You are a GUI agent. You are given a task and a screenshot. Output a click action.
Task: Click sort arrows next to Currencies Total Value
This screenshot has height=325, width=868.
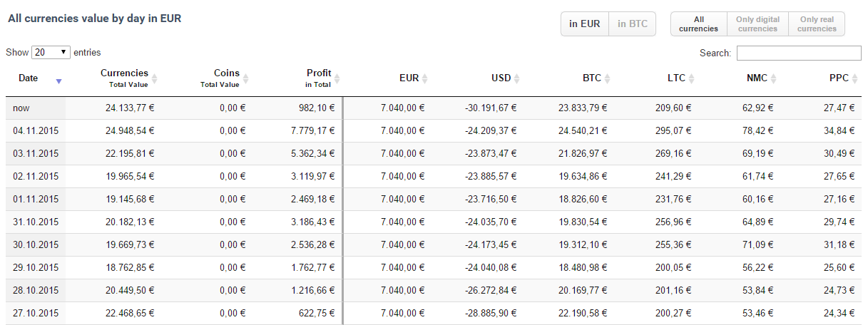pyautogui.click(x=154, y=78)
